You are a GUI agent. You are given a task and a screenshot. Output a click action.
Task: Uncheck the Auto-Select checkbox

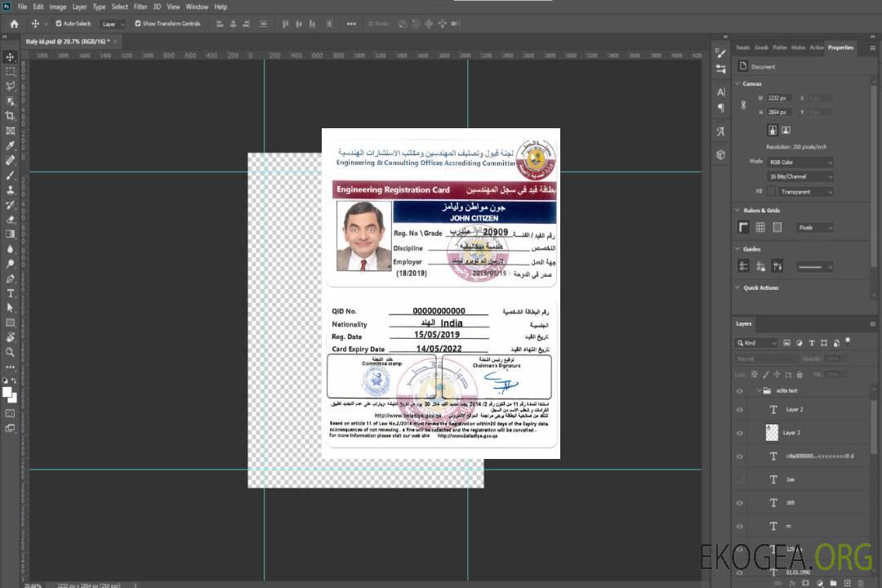[x=58, y=24]
